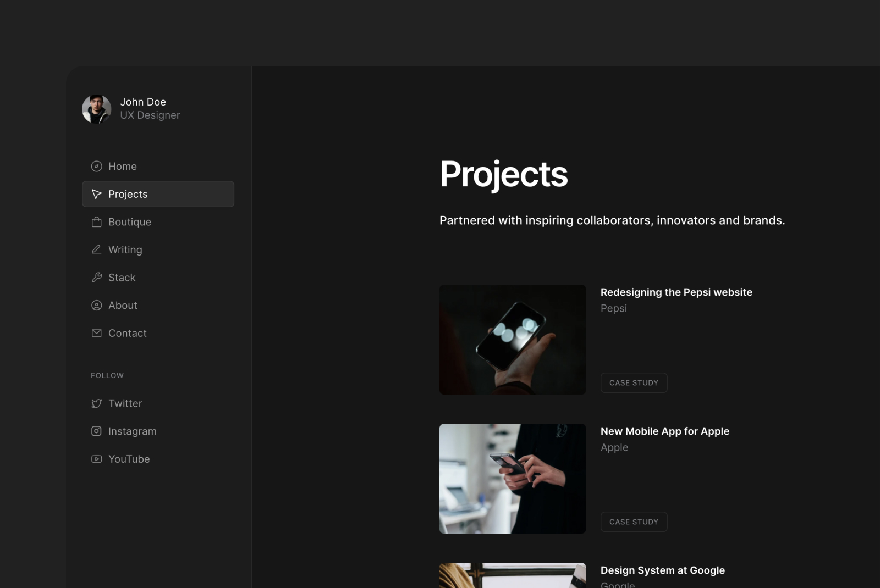Click 'New Mobile App for Apple' title
This screenshot has height=588, width=880.
pos(665,431)
